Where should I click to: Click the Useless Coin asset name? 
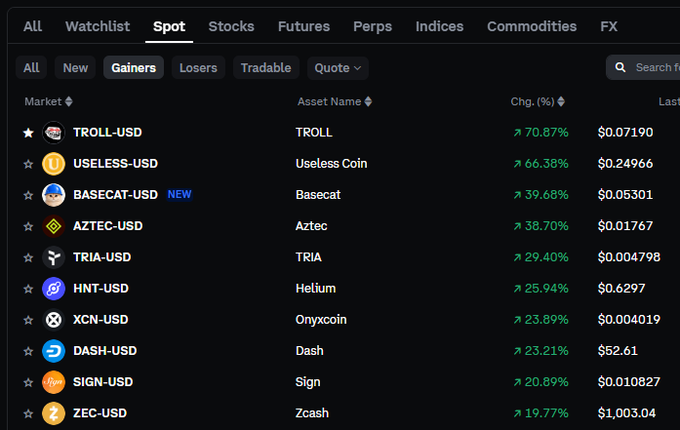[331, 164]
